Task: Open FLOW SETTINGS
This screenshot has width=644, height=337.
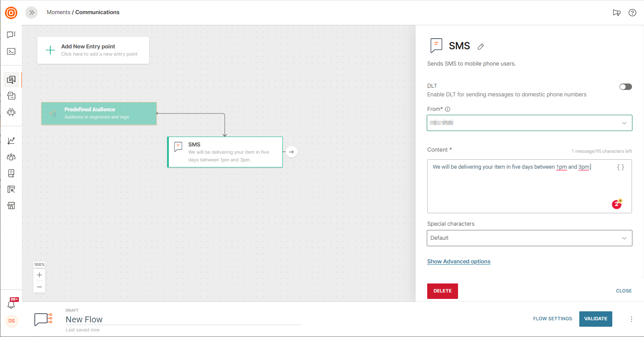Action: [x=552, y=319]
